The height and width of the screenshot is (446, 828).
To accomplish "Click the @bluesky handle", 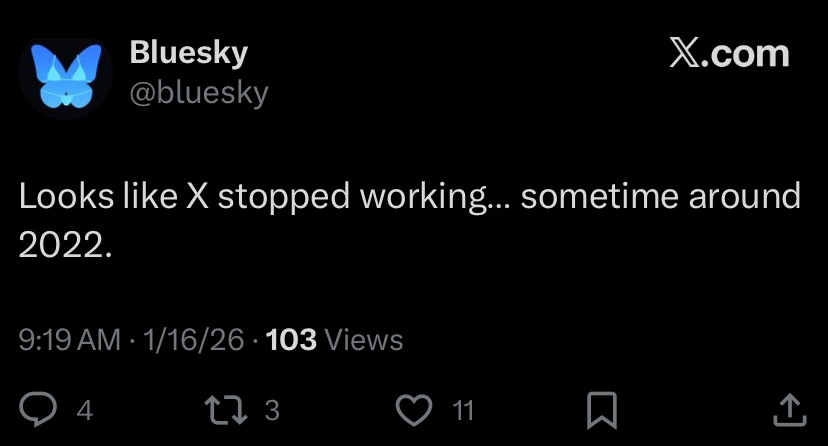I will pyautogui.click(x=199, y=93).
